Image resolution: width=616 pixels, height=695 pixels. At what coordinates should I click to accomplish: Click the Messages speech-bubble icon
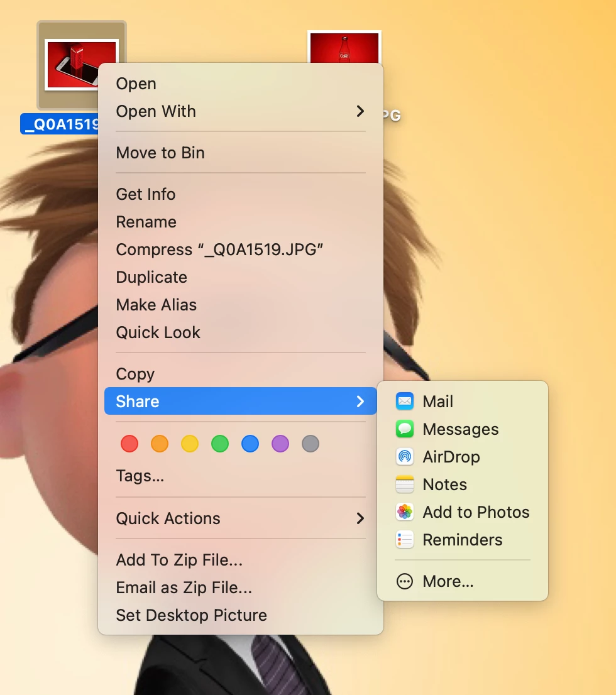click(x=404, y=429)
